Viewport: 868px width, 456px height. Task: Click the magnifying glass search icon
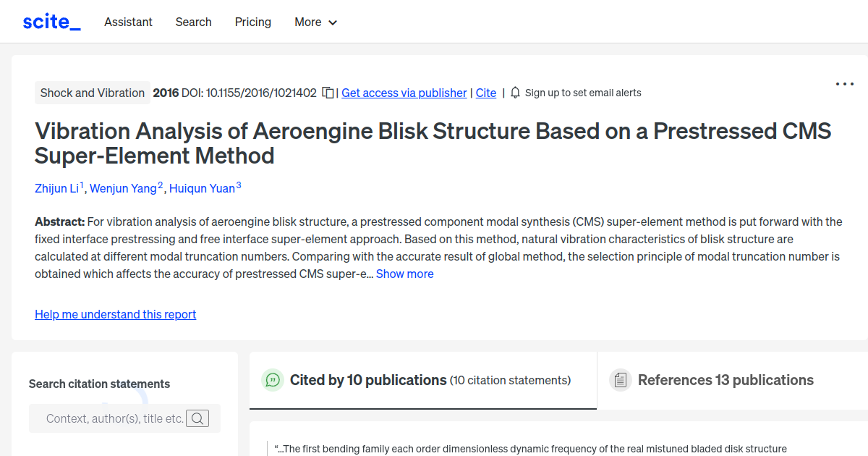click(x=197, y=418)
